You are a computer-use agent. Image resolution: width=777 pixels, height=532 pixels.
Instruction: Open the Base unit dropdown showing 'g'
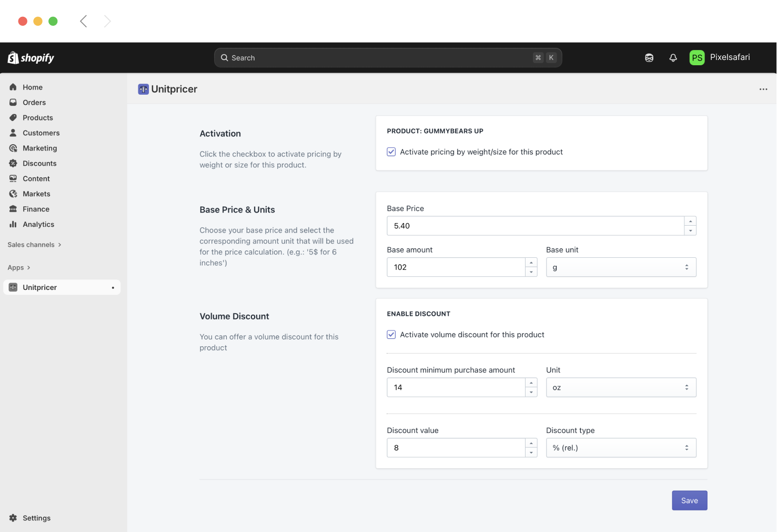pyautogui.click(x=621, y=267)
